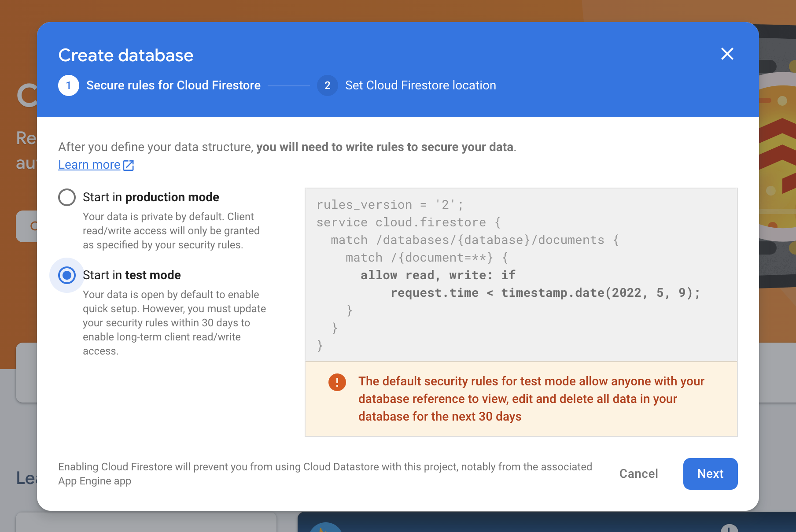The image size is (796, 532).
Task: Click 'you will need to write rules' sentence
Action: pos(385,147)
